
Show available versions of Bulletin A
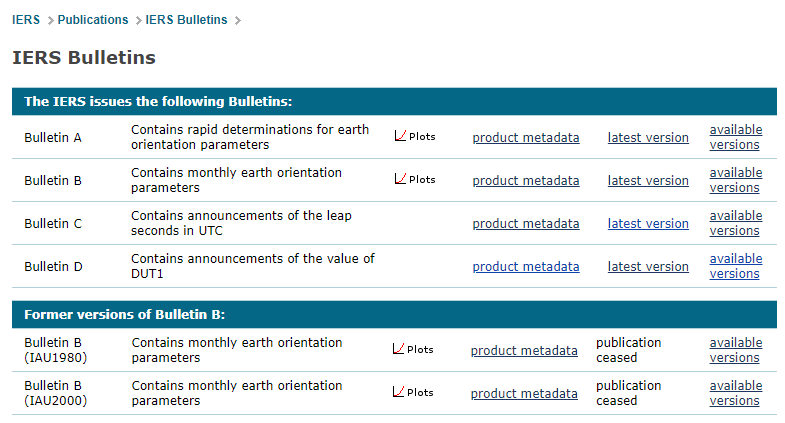click(x=736, y=137)
